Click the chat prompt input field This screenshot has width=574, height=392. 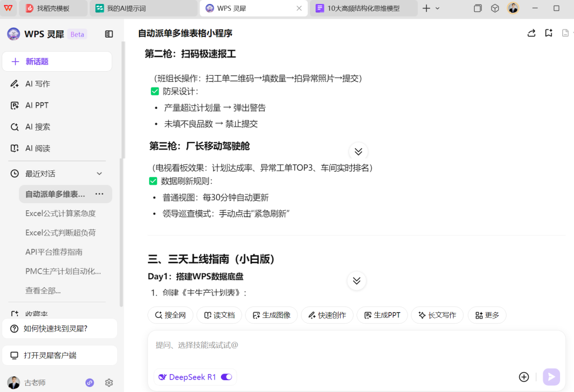click(x=357, y=345)
